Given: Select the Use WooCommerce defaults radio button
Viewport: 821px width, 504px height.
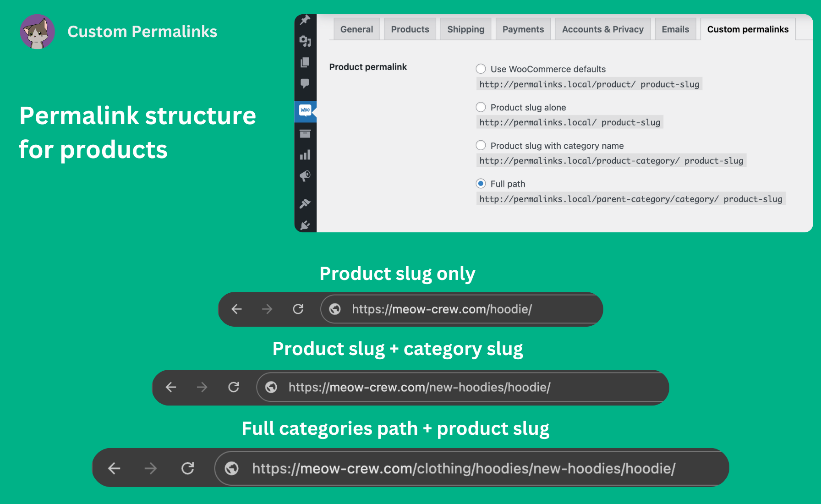Looking at the screenshot, I should pyautogui.click(x=481, y=69).
